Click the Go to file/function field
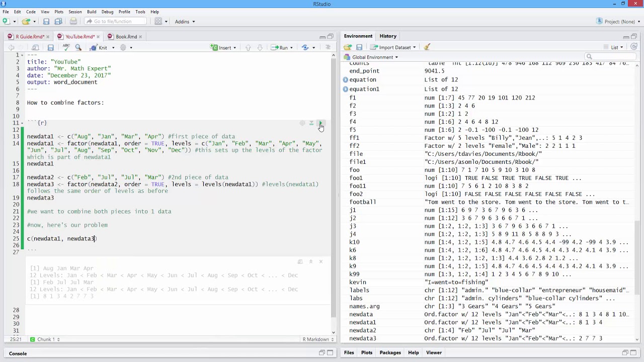Image resolution: width=644 pixels, height=362 pixels. click(115, 22)
